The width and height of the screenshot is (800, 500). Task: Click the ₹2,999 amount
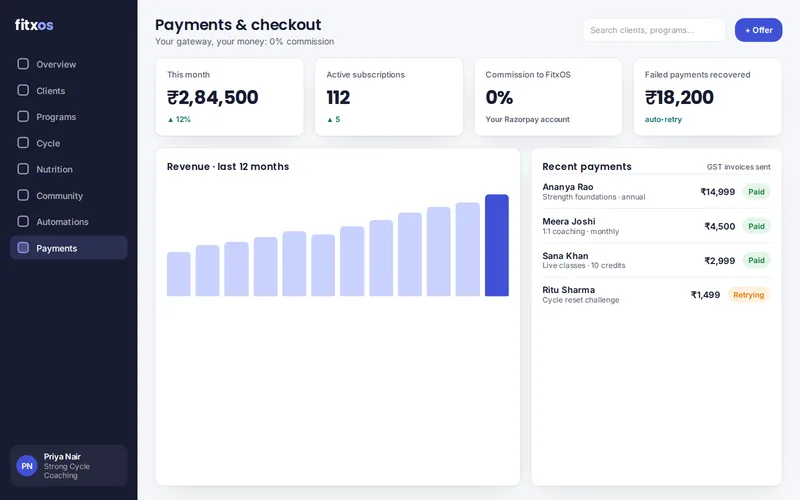[719, 261]
